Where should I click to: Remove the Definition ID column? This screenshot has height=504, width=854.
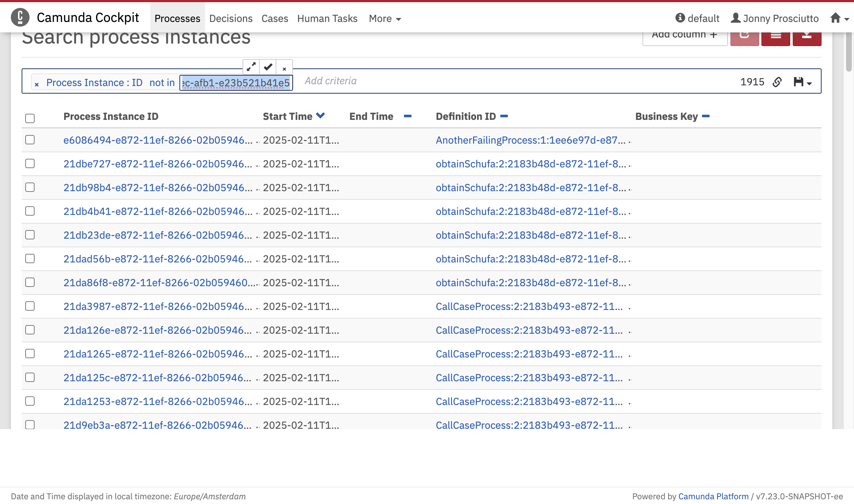click(504, 116)
